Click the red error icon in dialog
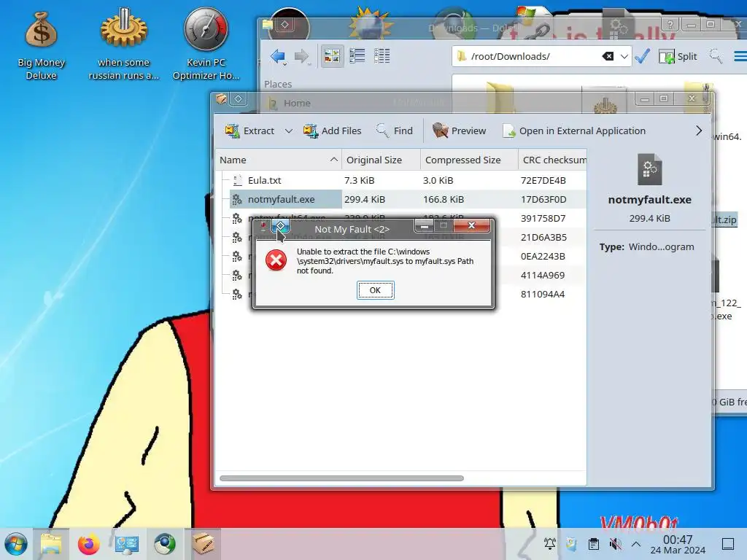The image size is (747, 560). point(276,260)
